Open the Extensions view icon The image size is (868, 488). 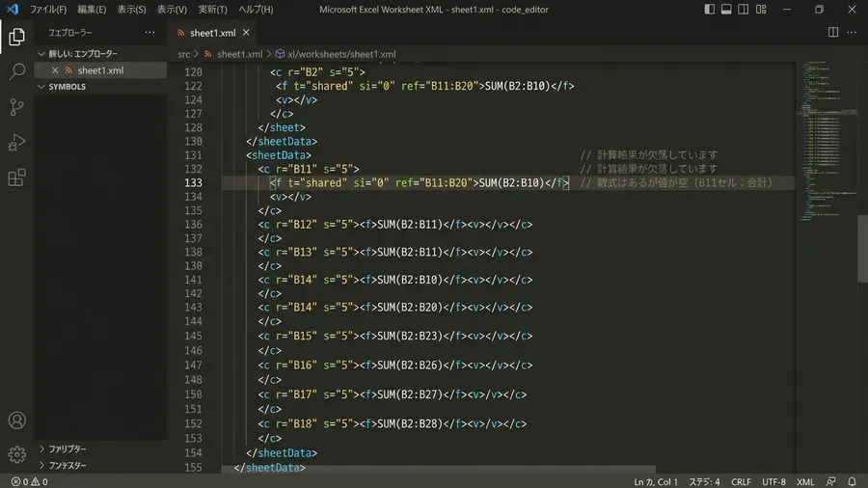click(16, 177)
